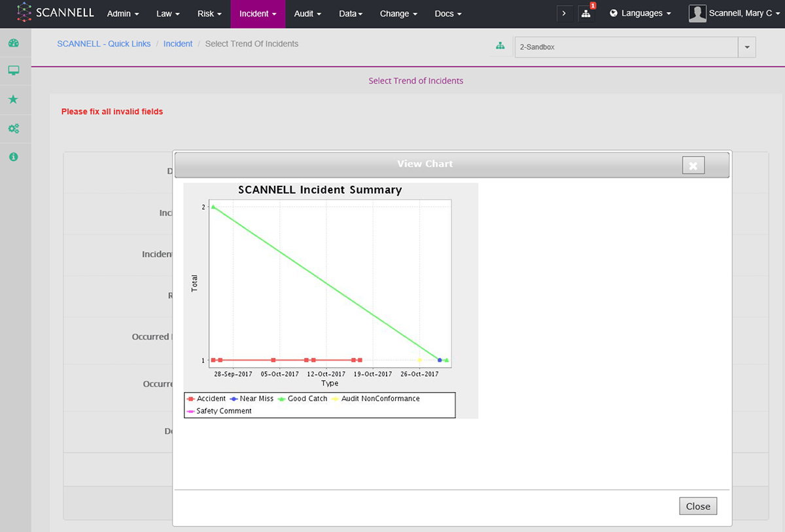Click the 12-Oct-2017 axis label
The image size is (785, 532).
(x=326, y=374)
